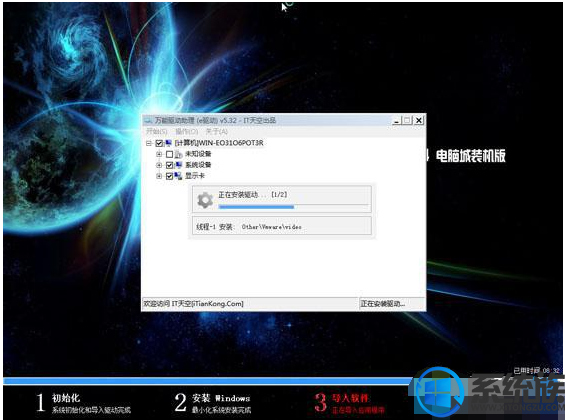Click the gear icon in install progress box
The width and height of the screenshot is (565, 420).
(x=205, y=200)
